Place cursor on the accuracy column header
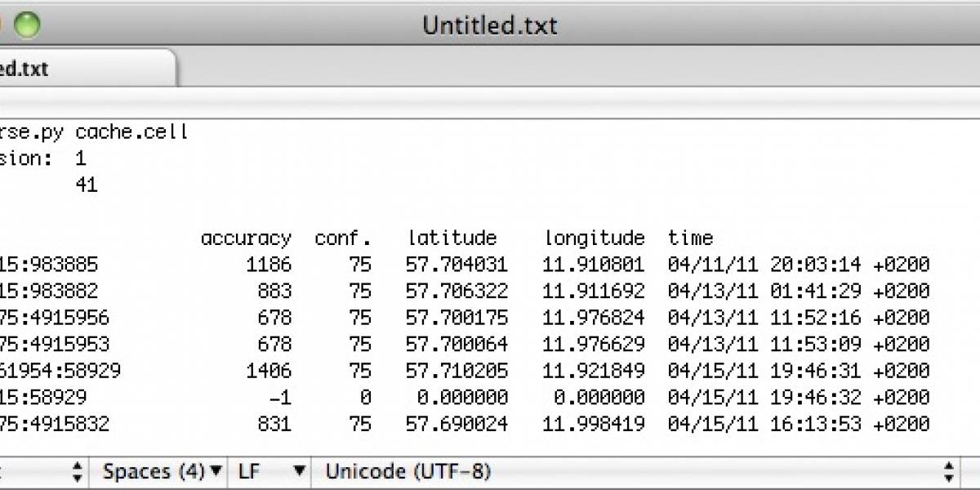 point(246,238)
